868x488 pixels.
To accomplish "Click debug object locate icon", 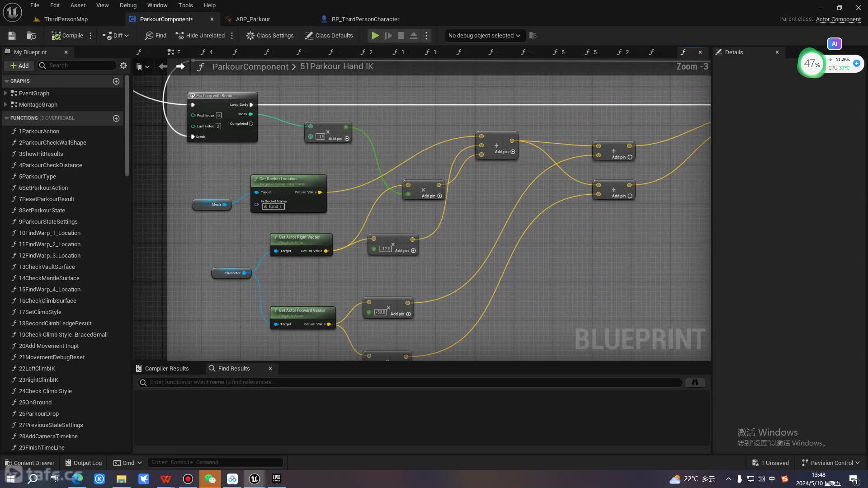I will click(x=533, y=35).
